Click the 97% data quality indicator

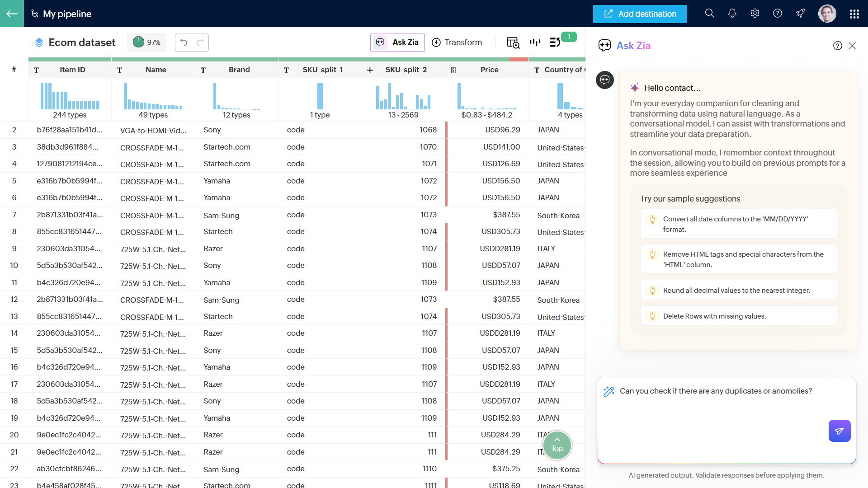click(146, 42)
